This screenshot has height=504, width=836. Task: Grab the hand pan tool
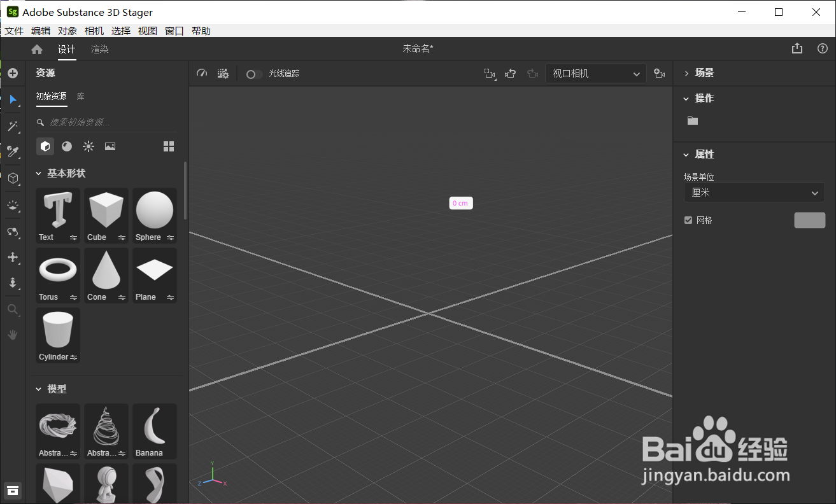click(13, 334)
